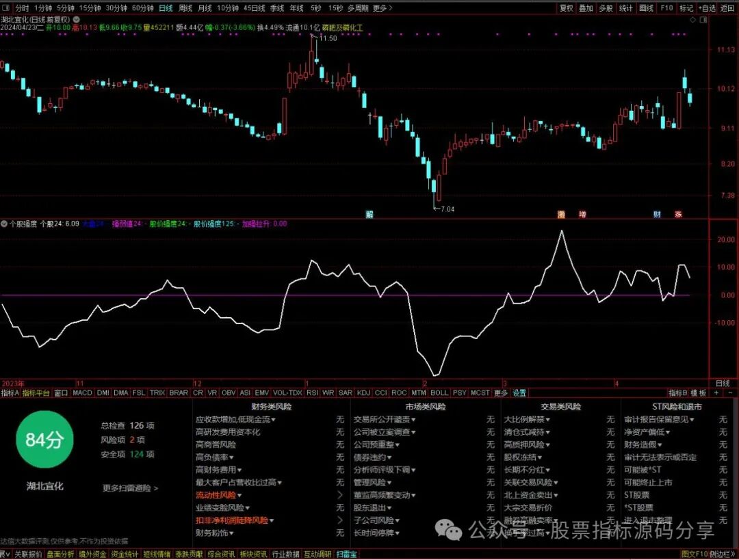Click the 叠加 overlay button

586,8
